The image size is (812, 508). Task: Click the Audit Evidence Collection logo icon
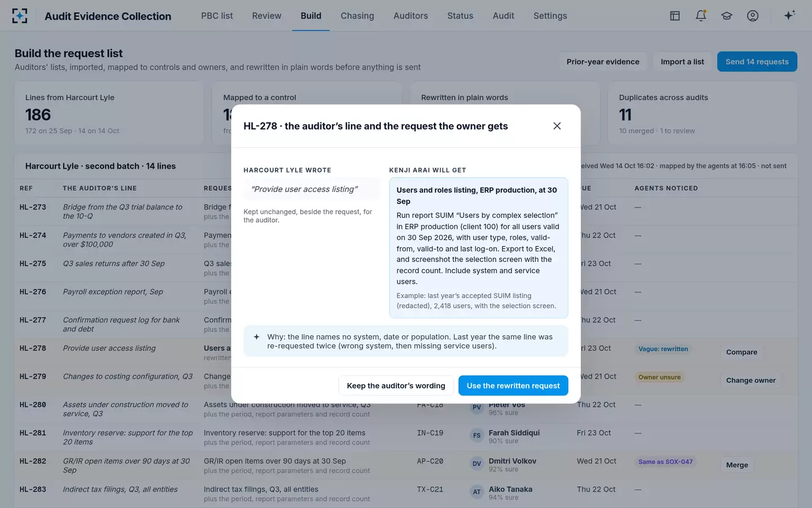(x=20, y=16)
